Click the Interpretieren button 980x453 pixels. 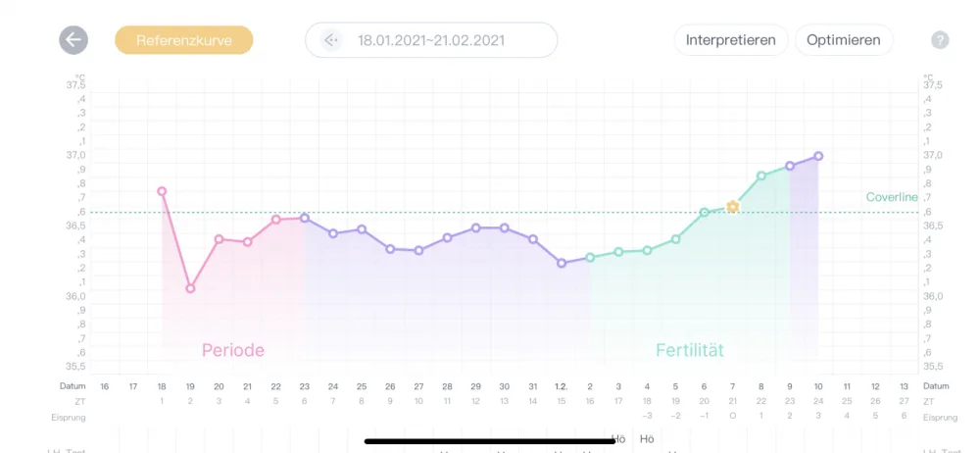pyautogui.click(x=731, y=40)
